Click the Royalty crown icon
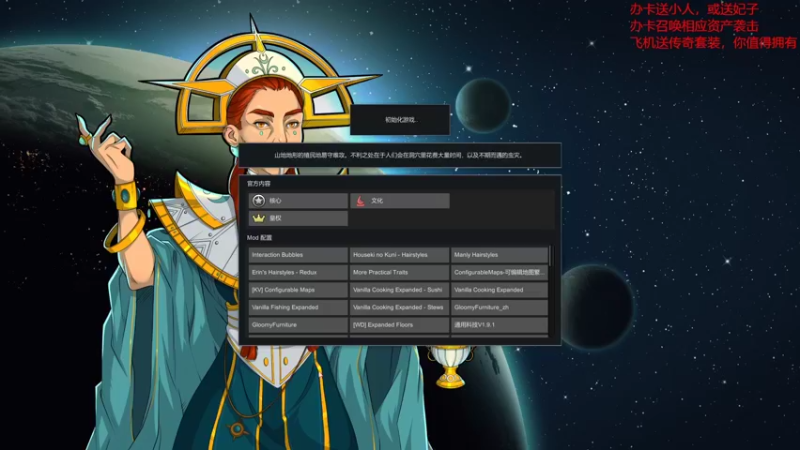Image resolution: width=800 pixels, height=450 pixels. coord(259,218)
